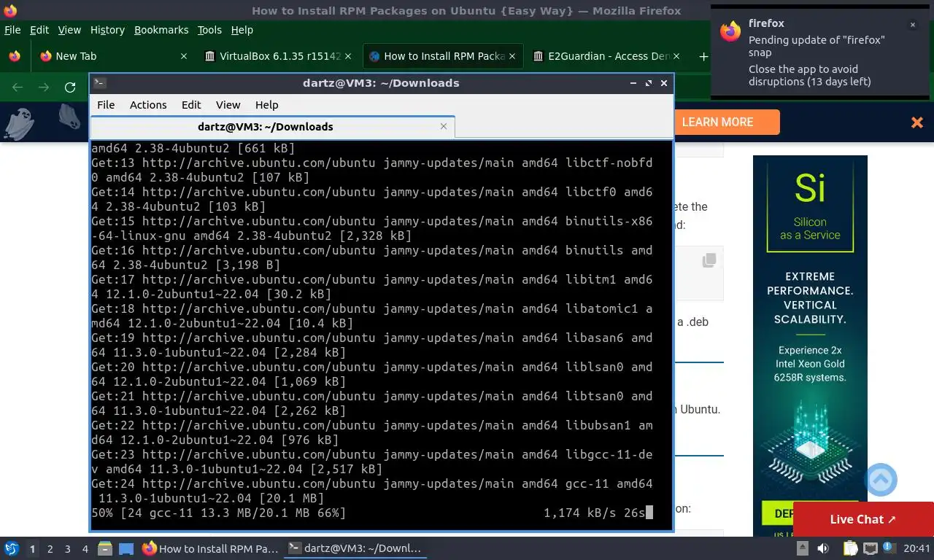
Task: Click the Get:19 libasan6 terminal line
Action: (x=372, y=345)
